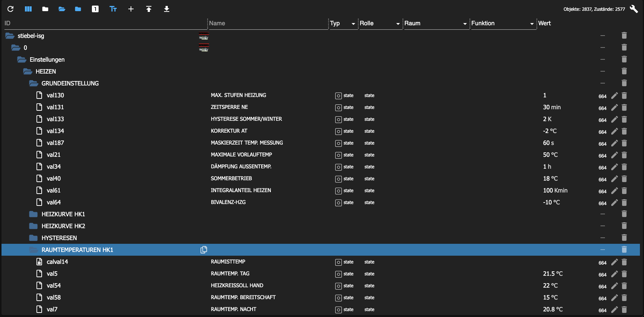
Task: Delete the val133 object
Action: 624,119
